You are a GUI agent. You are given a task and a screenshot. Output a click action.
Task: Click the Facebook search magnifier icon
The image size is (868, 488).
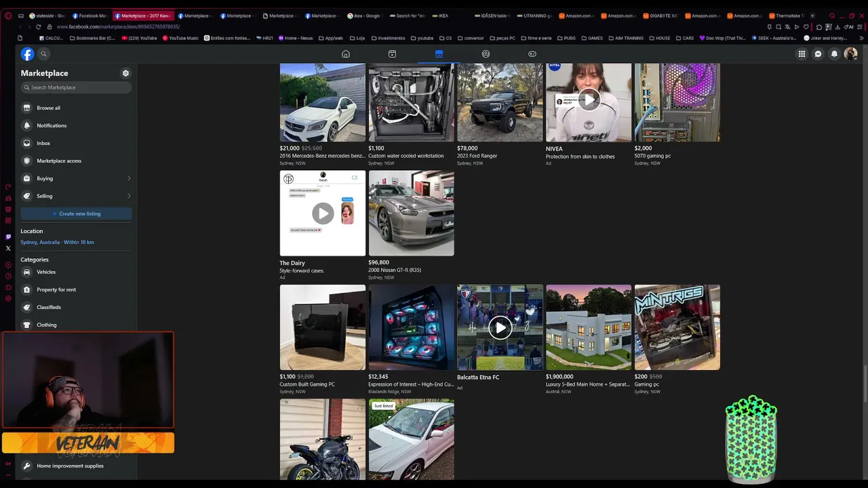tap(43, 54)
